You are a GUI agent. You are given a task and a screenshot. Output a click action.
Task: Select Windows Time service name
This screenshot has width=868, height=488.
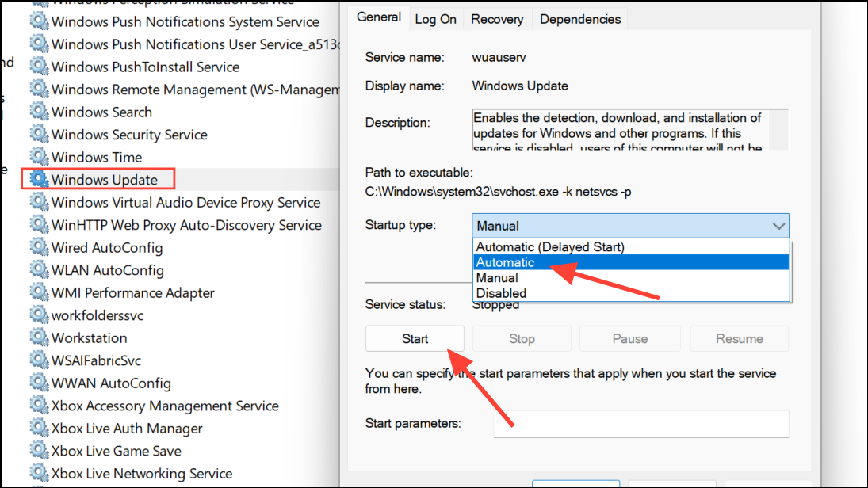pyautogui.click(x=97, y=158)
